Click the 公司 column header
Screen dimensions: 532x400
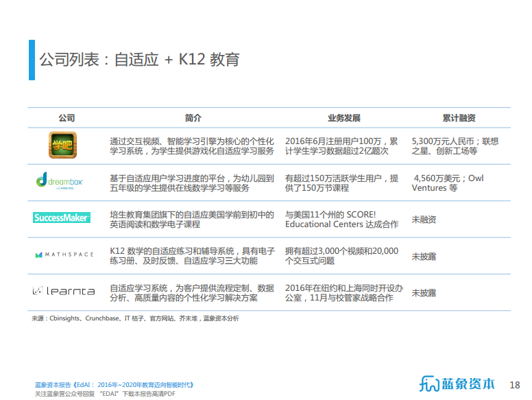coord(66,118)
